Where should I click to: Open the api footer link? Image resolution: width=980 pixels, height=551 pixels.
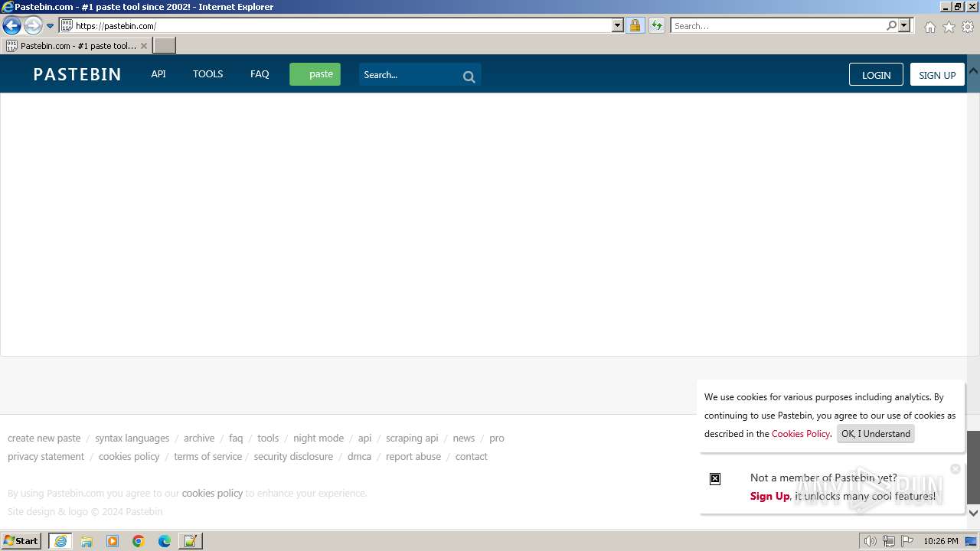click(x=364, y=439)
